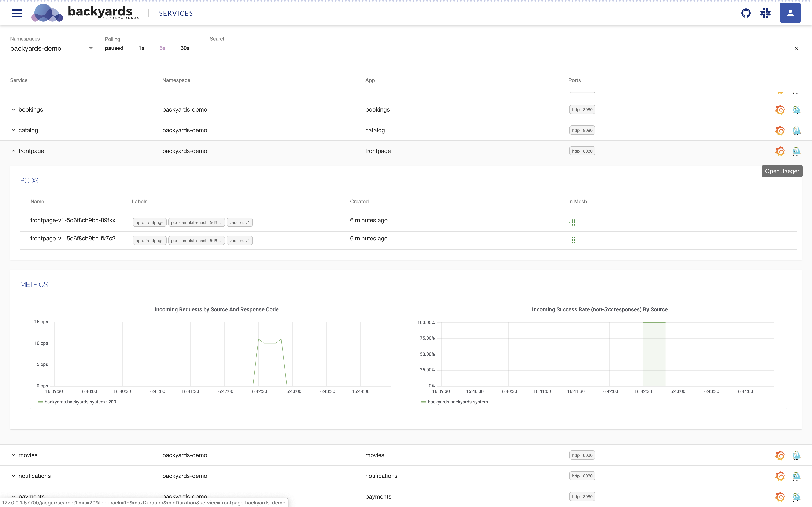Expand the catalog service row

point(13,130)
